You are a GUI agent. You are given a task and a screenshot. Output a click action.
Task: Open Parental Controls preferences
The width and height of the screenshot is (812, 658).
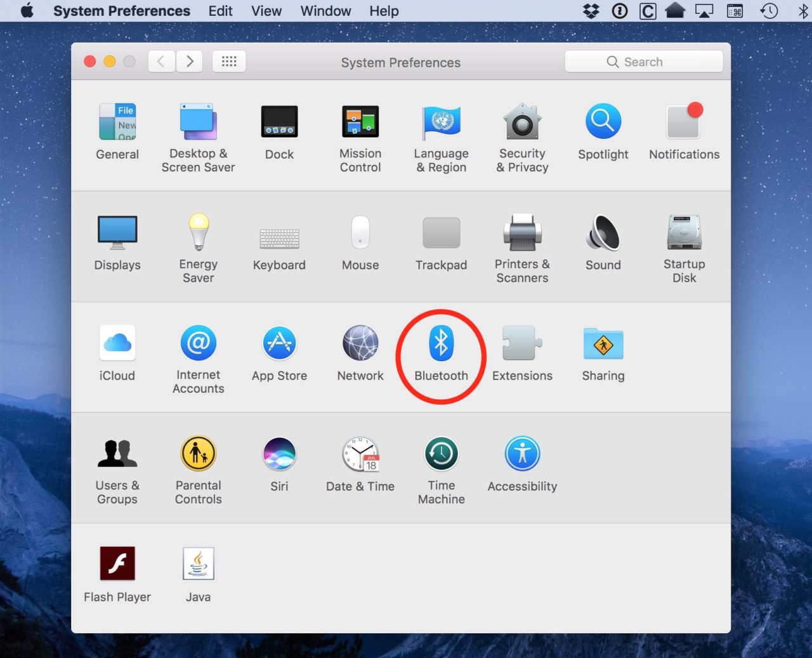tap(198, 470)
